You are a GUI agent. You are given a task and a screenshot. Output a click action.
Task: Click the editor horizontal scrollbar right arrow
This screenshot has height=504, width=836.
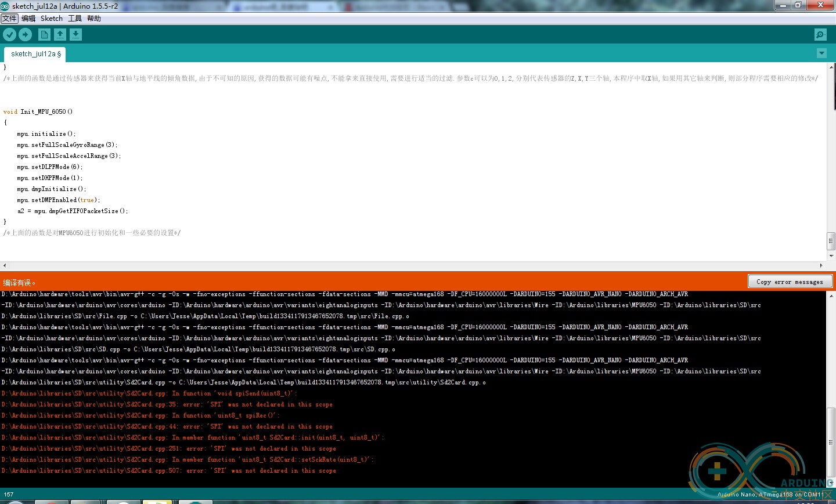[x=821, y=265]
